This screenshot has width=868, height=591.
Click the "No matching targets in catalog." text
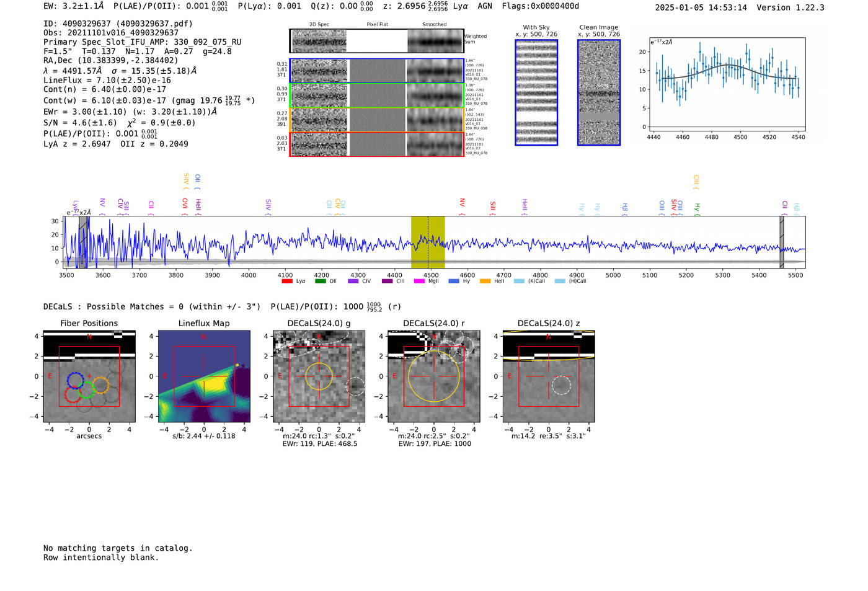tap(118, 548)
